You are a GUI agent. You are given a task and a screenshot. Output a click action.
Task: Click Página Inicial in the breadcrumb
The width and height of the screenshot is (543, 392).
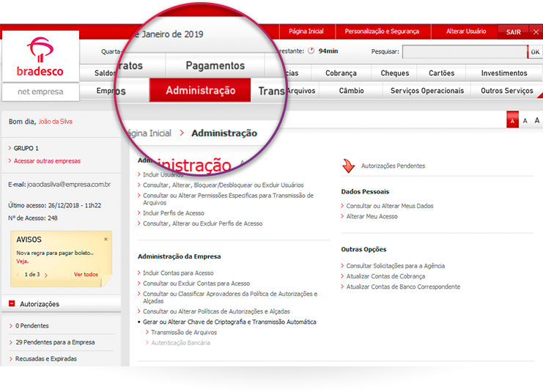click(x=149, y=133)
